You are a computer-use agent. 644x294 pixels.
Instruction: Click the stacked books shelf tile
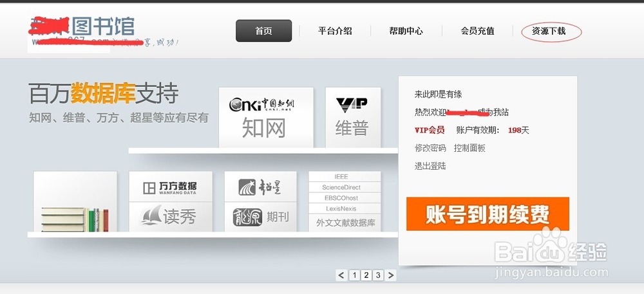[75, 201]
